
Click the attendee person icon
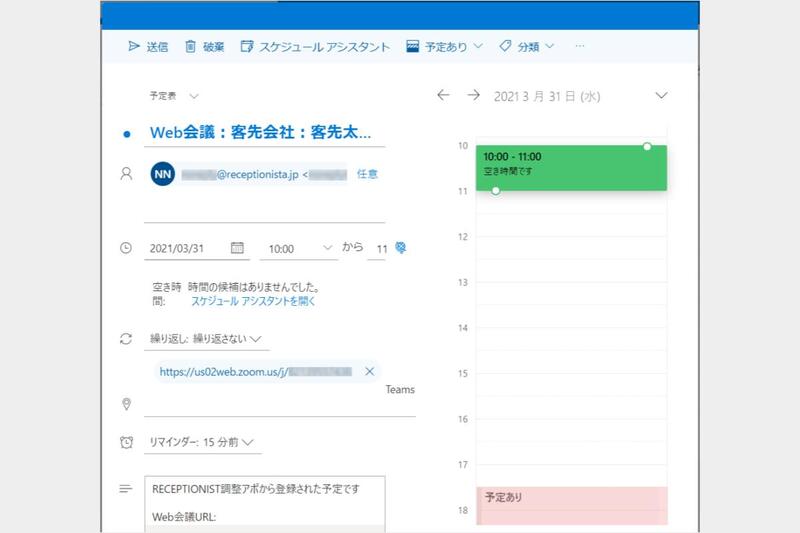[x=126, y=174]
